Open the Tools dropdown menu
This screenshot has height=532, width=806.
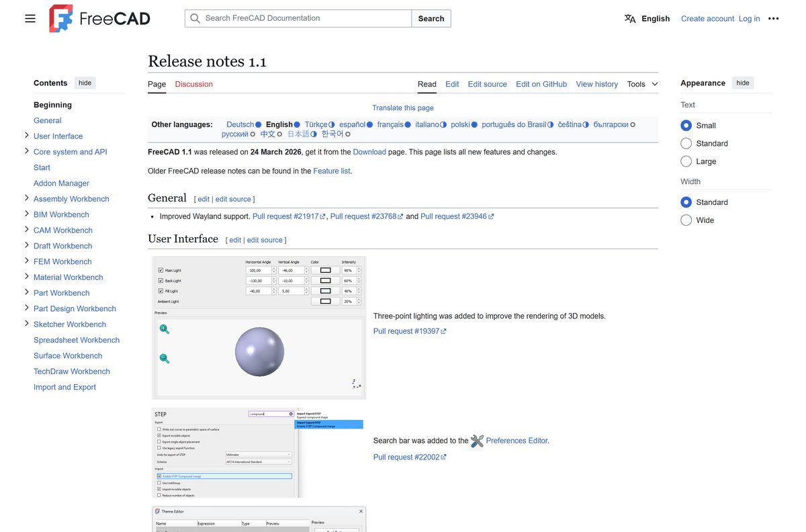point(643,84)
